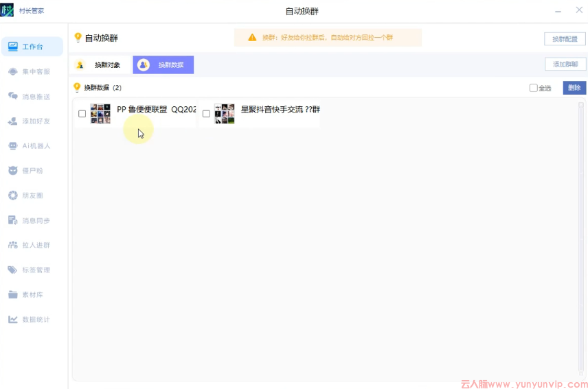This screenshot has height=389, width=588.
Task: Click the 换群配置 button
Action: [x=565, y=39]
